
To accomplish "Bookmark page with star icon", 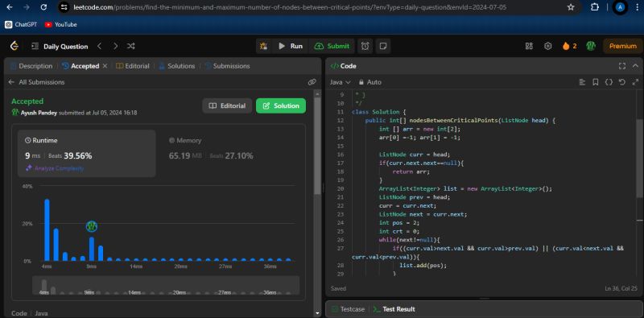I will (x=571, y=7).
